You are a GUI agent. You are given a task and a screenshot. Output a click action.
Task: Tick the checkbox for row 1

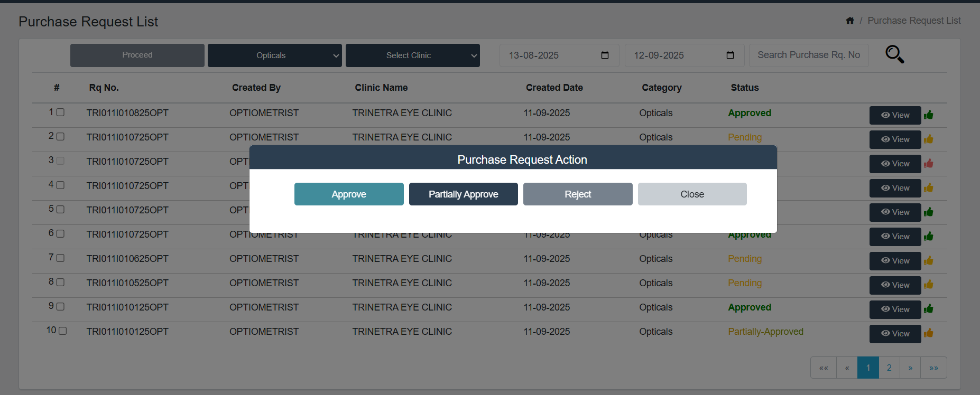[x=61, y=112]
